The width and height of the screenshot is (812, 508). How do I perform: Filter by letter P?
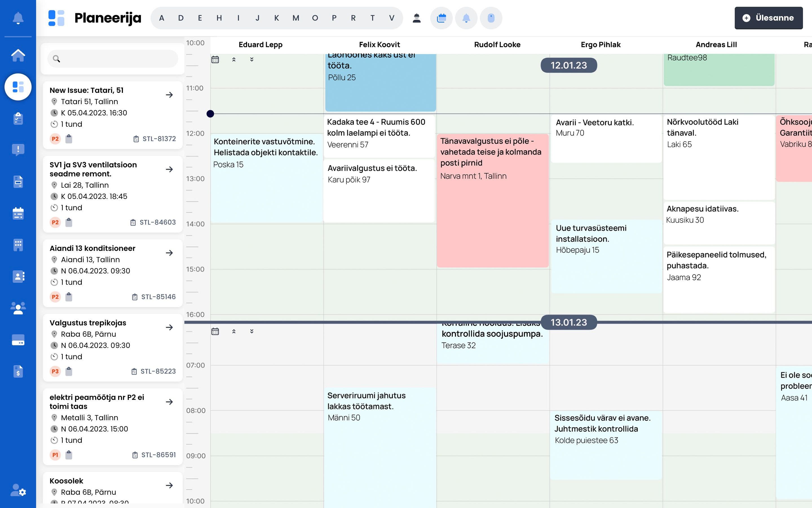click(334, 18)
